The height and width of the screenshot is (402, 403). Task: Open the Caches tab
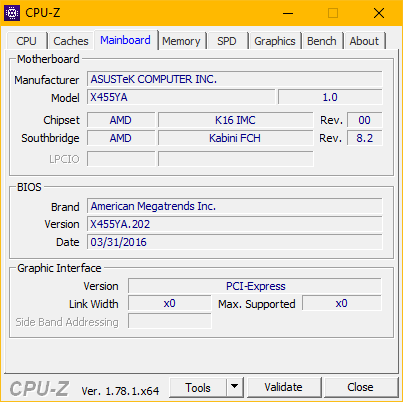pos(71,41)
